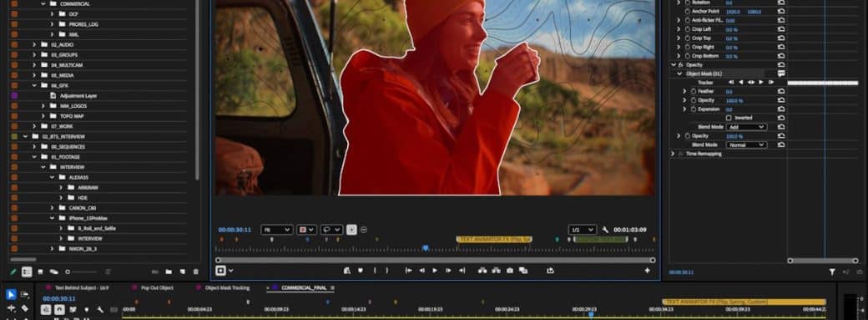The width and height of the screenshot is (868, 320).
Task: Click the Extract button in Program Monitor
Action: click(x=496, y=271)
